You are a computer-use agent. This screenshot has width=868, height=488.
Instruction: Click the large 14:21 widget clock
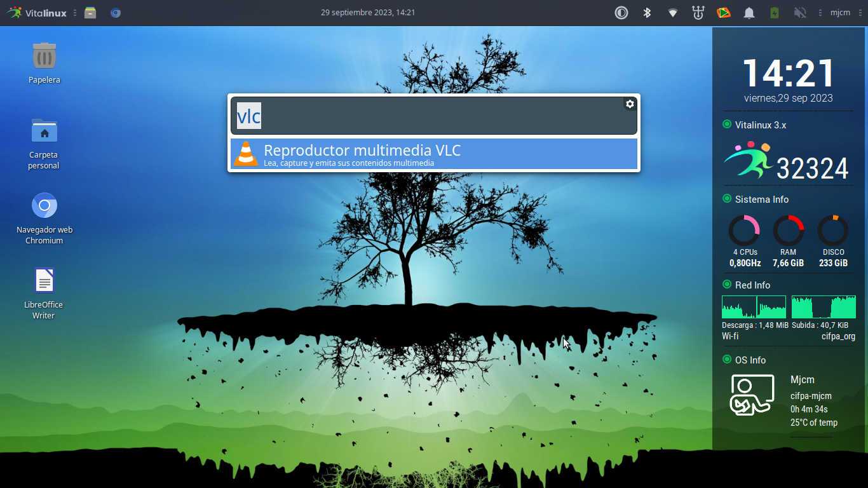pyautogui.click(x=789, y=73)
